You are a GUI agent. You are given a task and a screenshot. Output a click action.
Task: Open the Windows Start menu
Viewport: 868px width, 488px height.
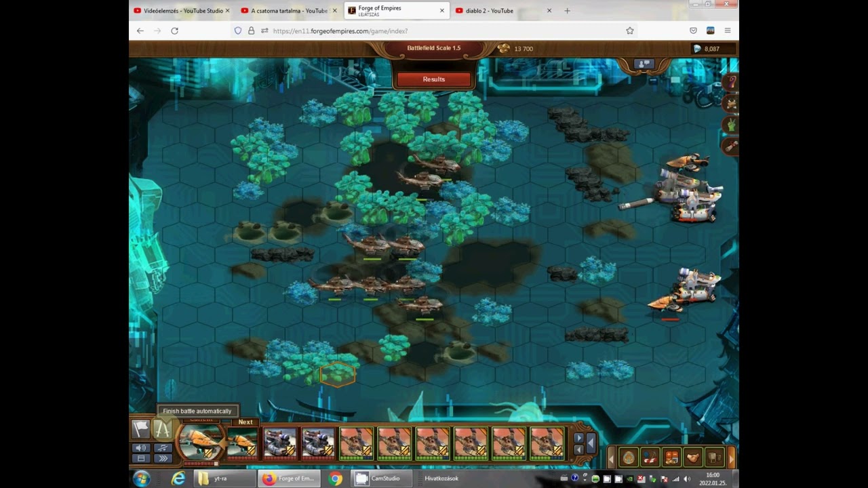tap(142, 479)
